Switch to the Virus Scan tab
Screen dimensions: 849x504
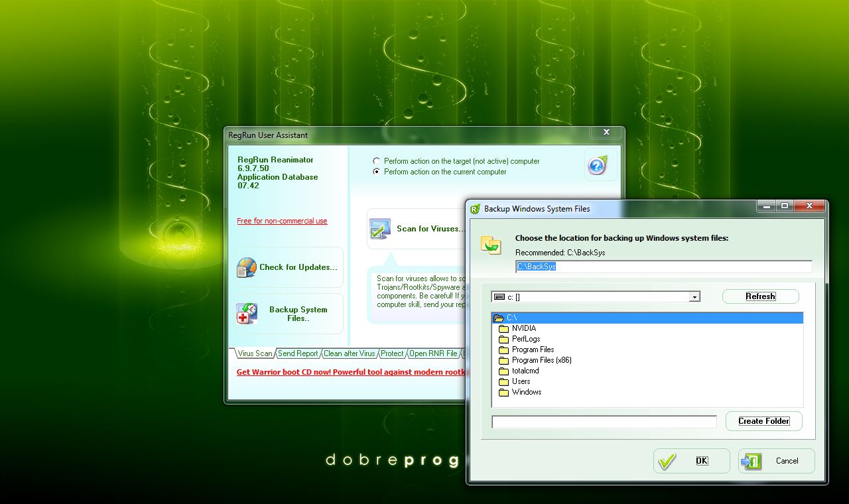coord(255,353)
